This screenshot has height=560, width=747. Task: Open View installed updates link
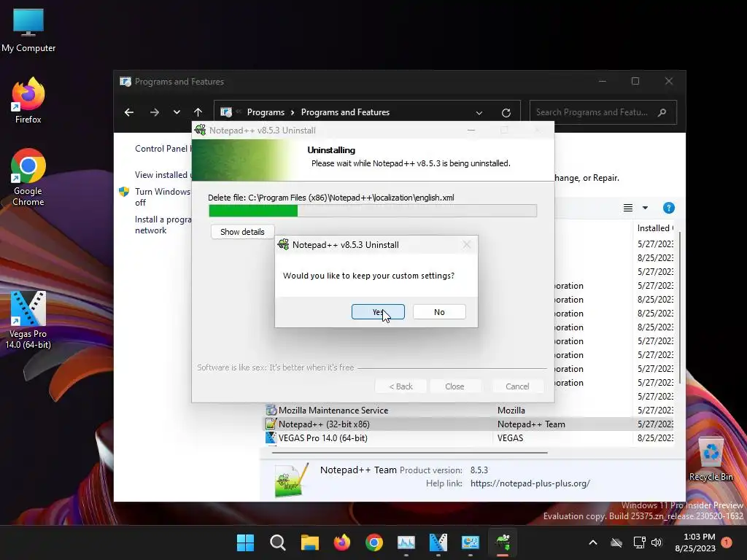(x=163, y=175)
